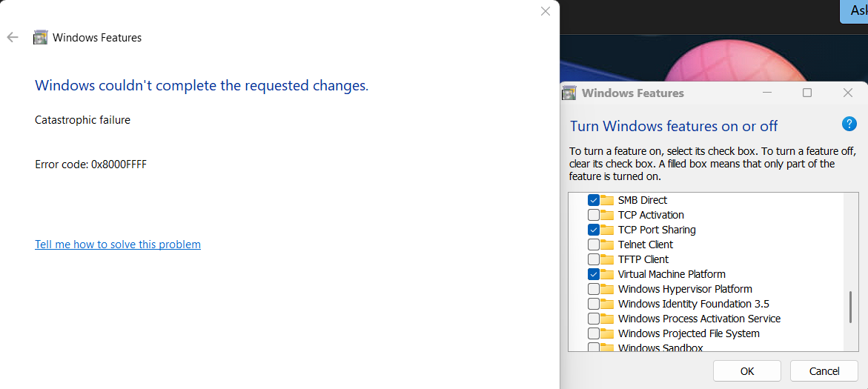Check Windows Identity Foundation 3.5 checkbox
This screenshot has width=868, height=389.
point(594,304)
